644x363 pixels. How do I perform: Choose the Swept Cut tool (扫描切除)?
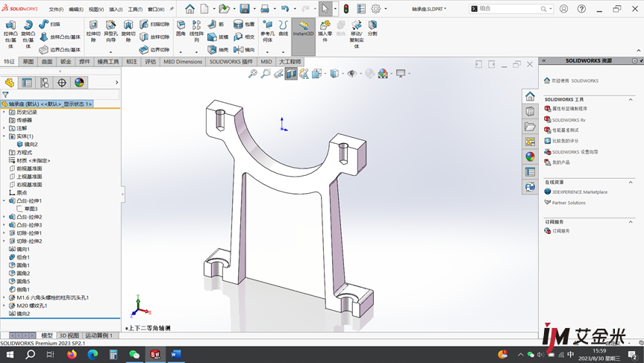[x=154, y=24]
